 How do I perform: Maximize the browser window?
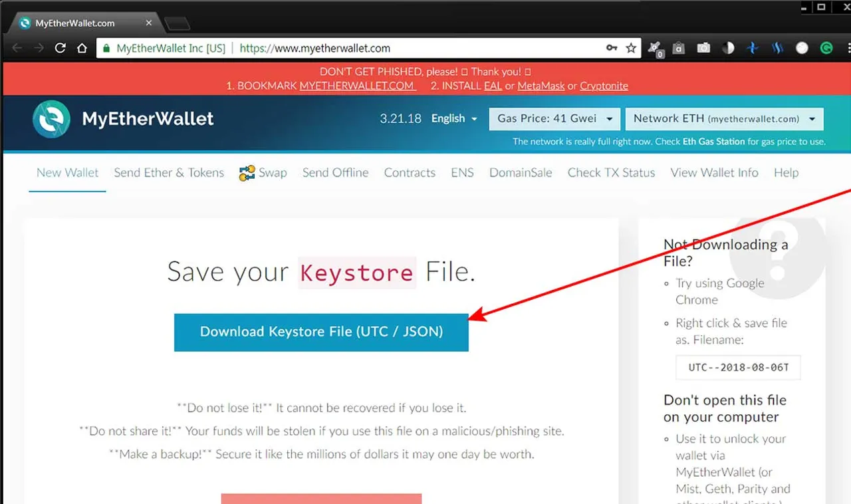pyautogui.click(x=821, y=7)
